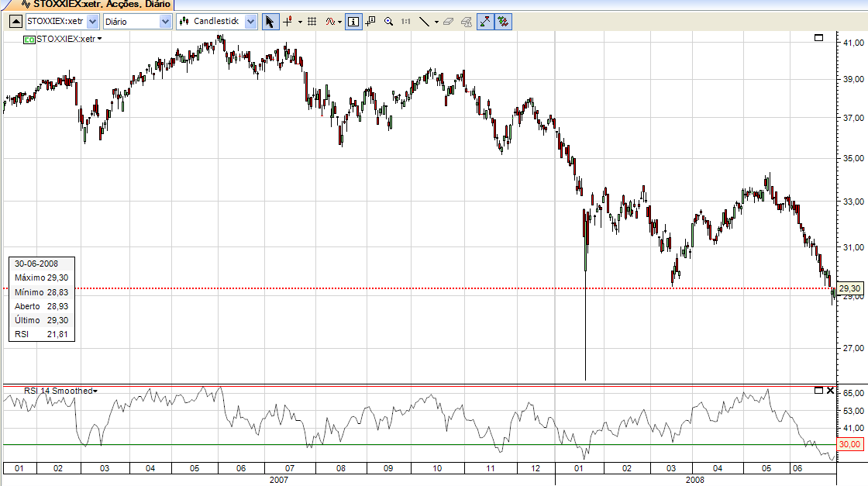Click the 29,30 current price label
The height and width of the screenshot is (486, 868).
(x=849, y=288)
